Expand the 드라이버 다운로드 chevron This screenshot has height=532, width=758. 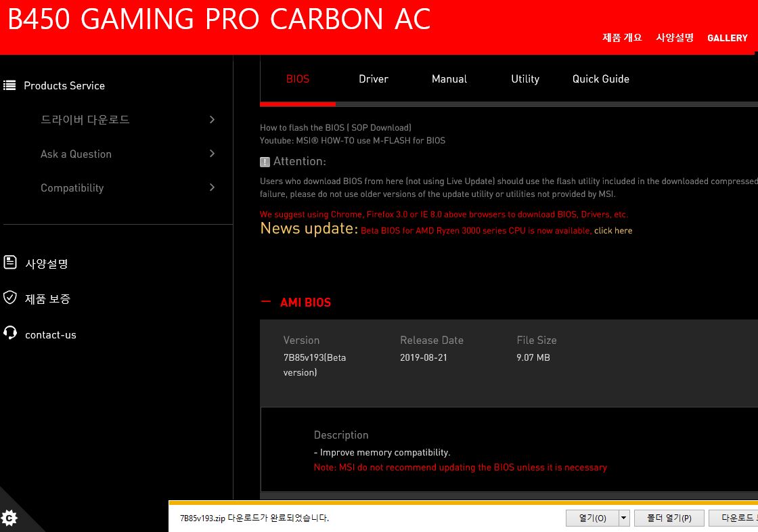pos(213,119)
